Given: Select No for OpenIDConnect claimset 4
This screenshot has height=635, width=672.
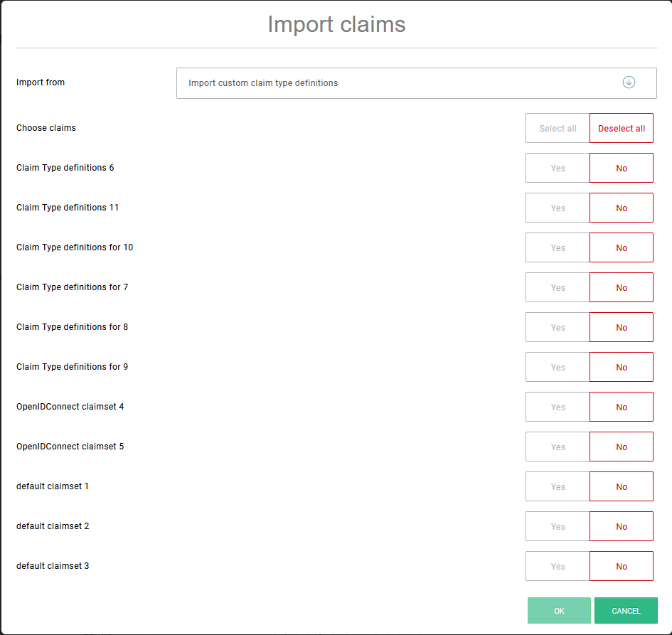Looking at the screenshot, I should click(622, 407).
